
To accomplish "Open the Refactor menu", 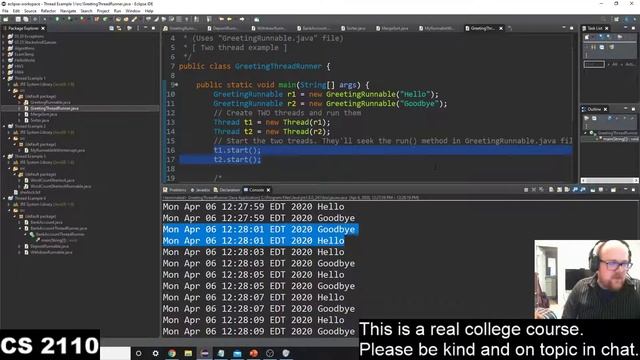I will point(48,11).
